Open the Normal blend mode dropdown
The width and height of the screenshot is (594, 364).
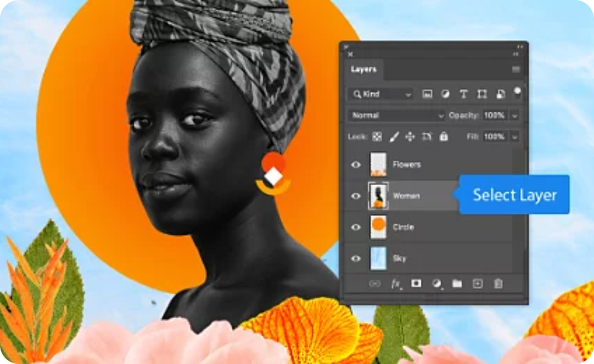tap(397, 115)
